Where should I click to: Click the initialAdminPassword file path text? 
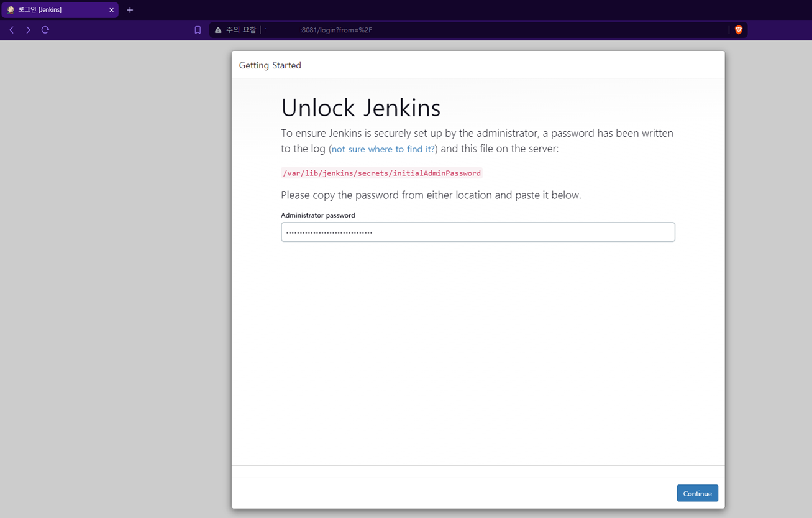381,173
